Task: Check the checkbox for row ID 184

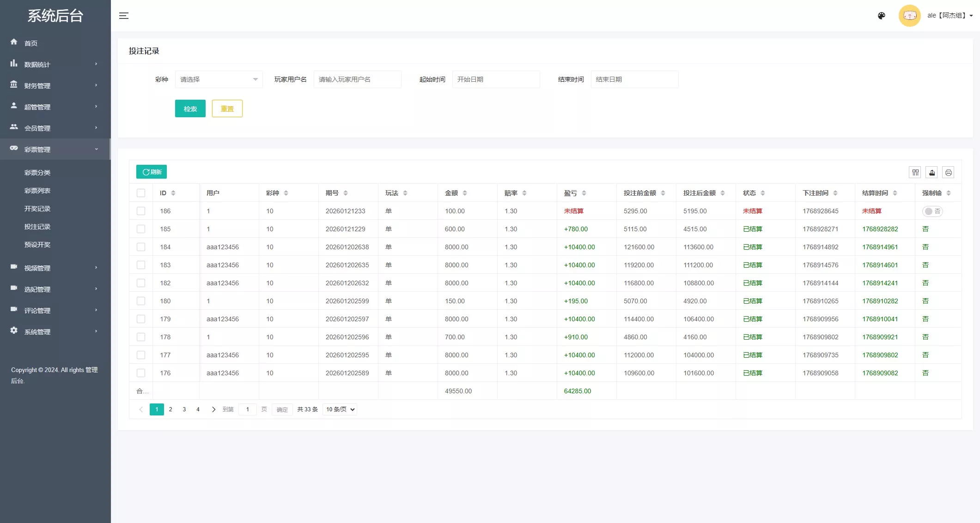Action: pos(141,247)
